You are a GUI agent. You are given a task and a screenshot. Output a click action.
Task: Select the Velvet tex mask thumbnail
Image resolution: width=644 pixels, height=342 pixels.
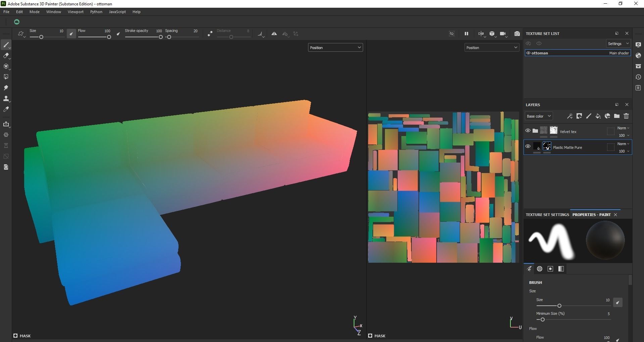[x=553, y=130]
